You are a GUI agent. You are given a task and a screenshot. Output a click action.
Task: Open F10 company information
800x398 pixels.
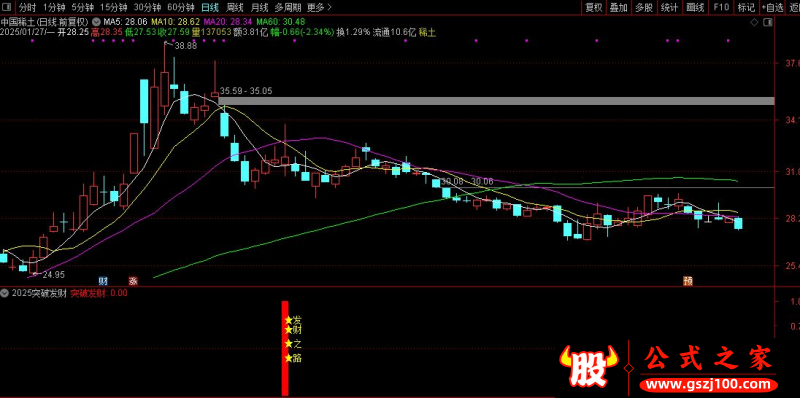(721, 7)
